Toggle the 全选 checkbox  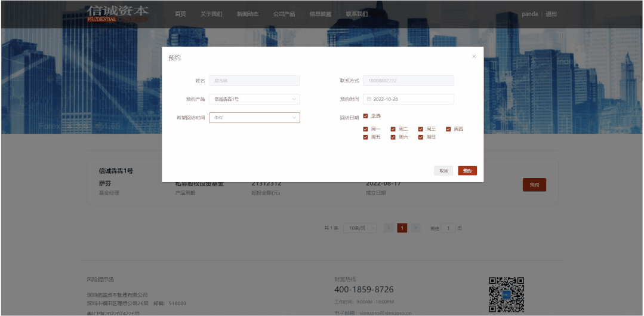pyautogui.click(x=365, y=116)
